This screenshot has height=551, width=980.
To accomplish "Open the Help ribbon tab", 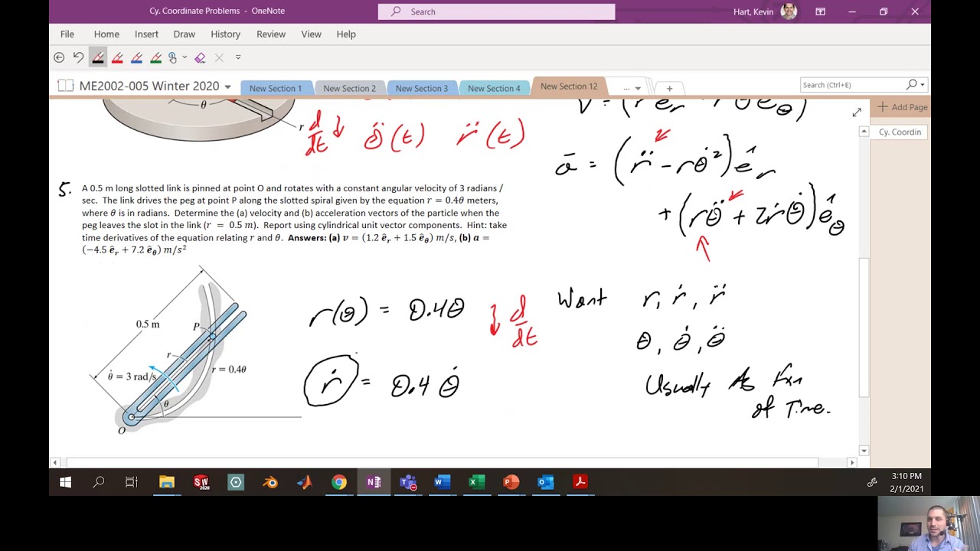I will 346,34.
